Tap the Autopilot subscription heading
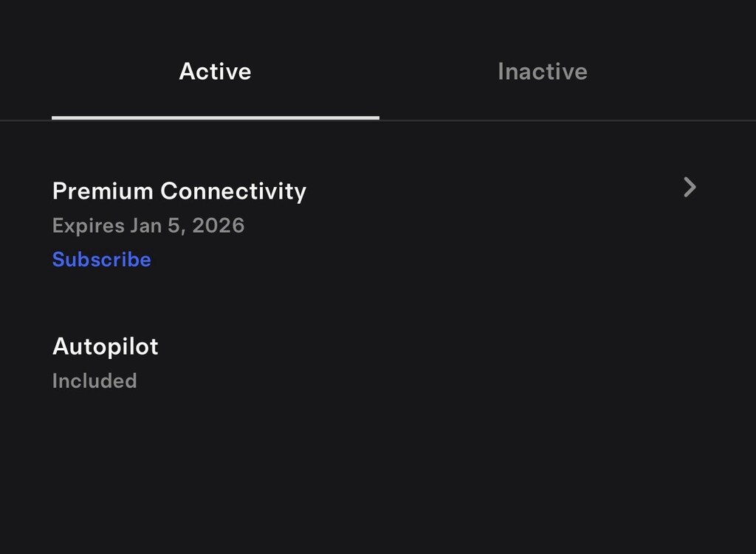 point(106,346)
